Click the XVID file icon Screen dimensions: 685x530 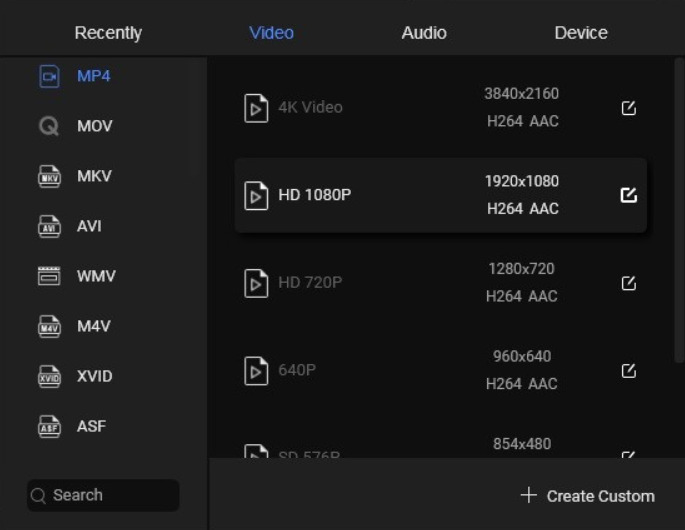coord(49,376)
